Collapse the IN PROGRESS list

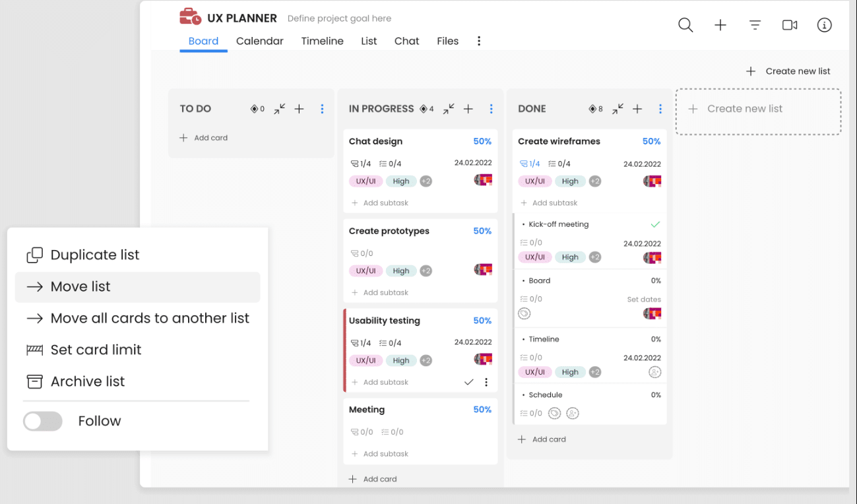click(449, 109)
